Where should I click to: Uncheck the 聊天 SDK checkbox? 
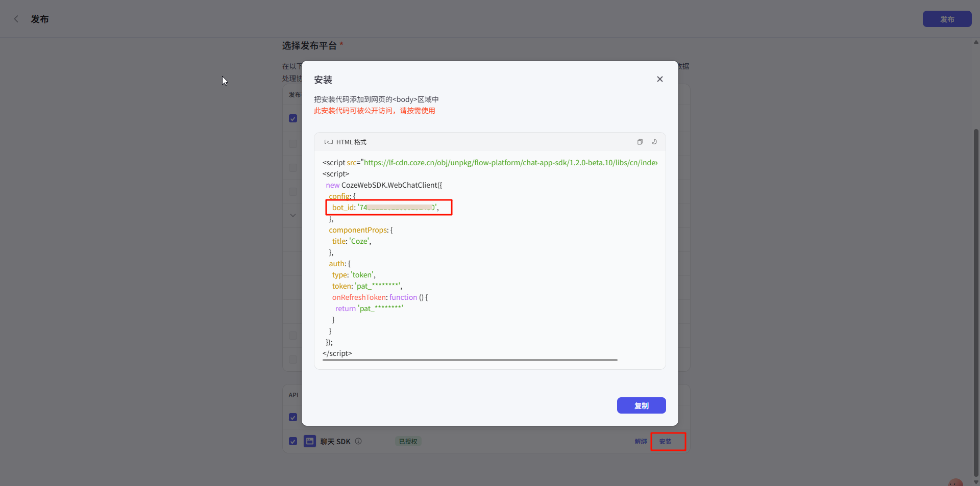[x=293, y=441]
